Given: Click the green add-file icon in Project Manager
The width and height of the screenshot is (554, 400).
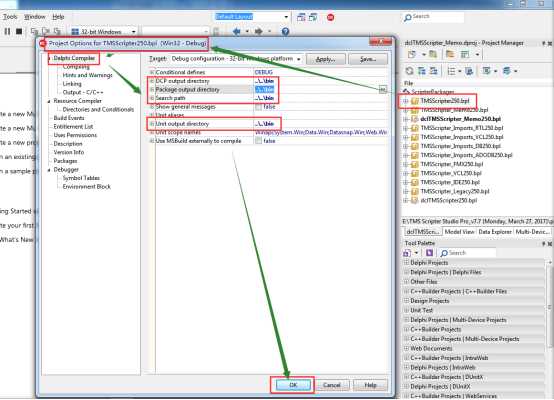Looking at the screenshot, I should [x=433, y=54].
